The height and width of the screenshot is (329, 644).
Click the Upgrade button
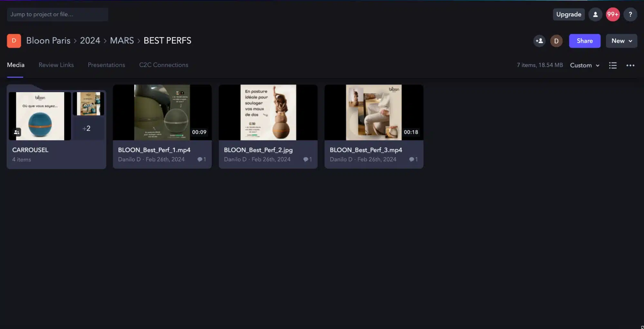(x=569, y=15)
